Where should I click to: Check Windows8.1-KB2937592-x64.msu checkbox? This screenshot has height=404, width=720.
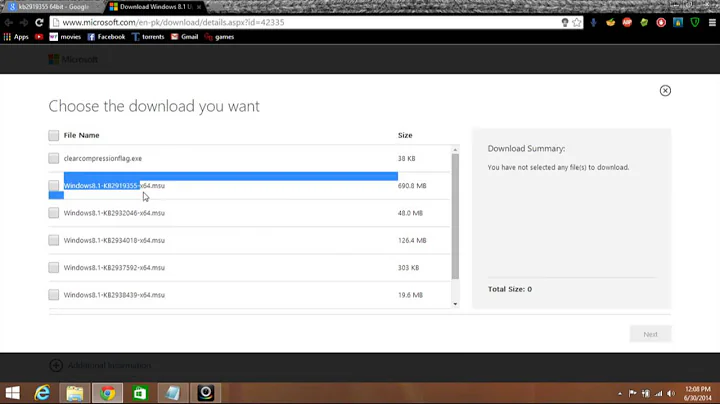click(x=54, y=268)
